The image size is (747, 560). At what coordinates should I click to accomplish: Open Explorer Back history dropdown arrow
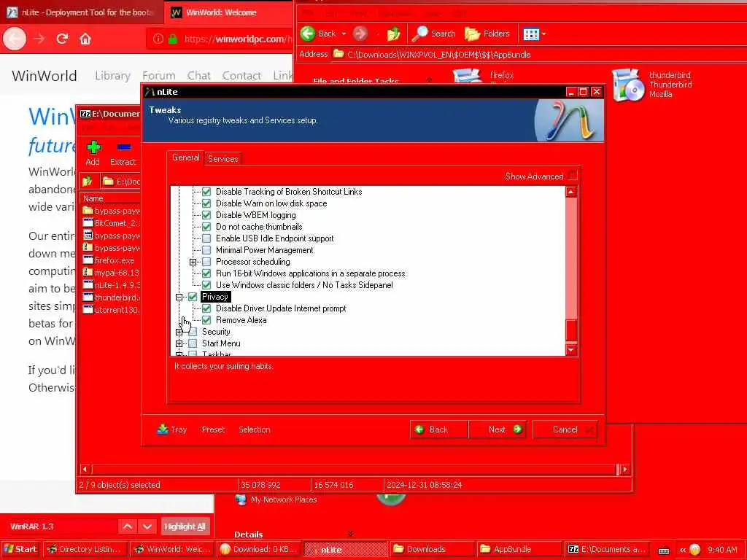344,34
